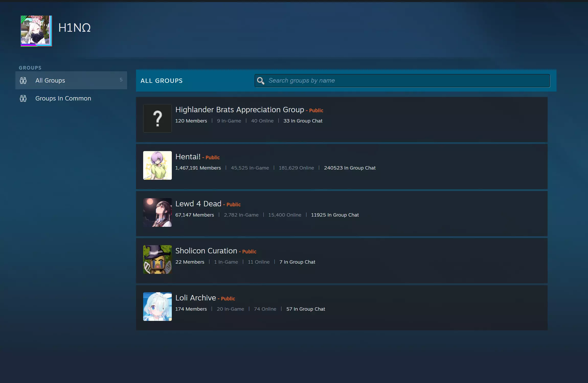Click 20 In-Game link
The height and width of the screenshot is (383, 588).
[230, 309]
